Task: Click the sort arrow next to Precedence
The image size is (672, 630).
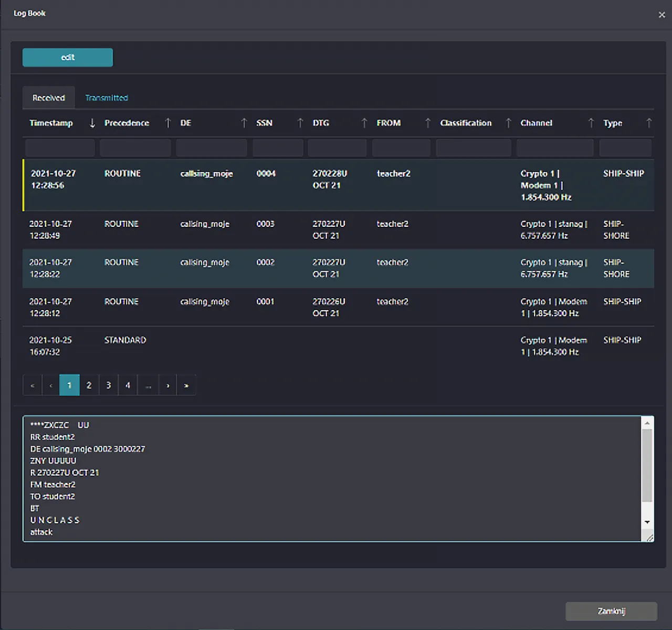Action: tap(168, 123)
